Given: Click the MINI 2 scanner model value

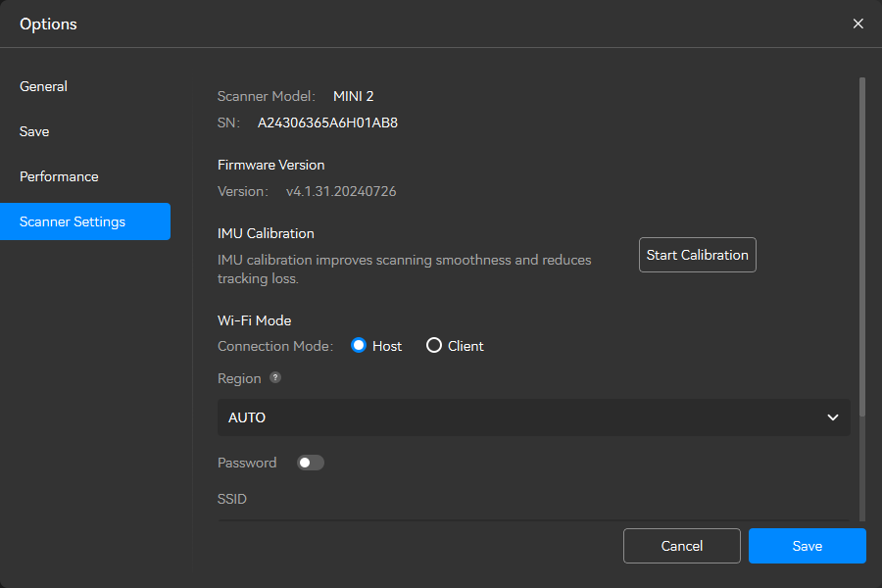Looking at the screenshot, I should coord(353,96).
